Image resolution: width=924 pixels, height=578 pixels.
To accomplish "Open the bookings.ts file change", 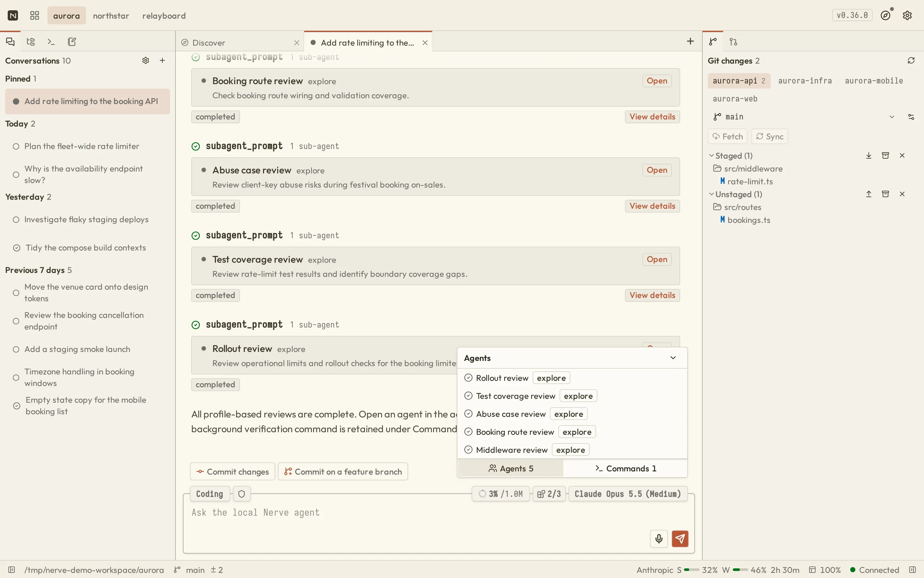I will click(x=749, y=220).
